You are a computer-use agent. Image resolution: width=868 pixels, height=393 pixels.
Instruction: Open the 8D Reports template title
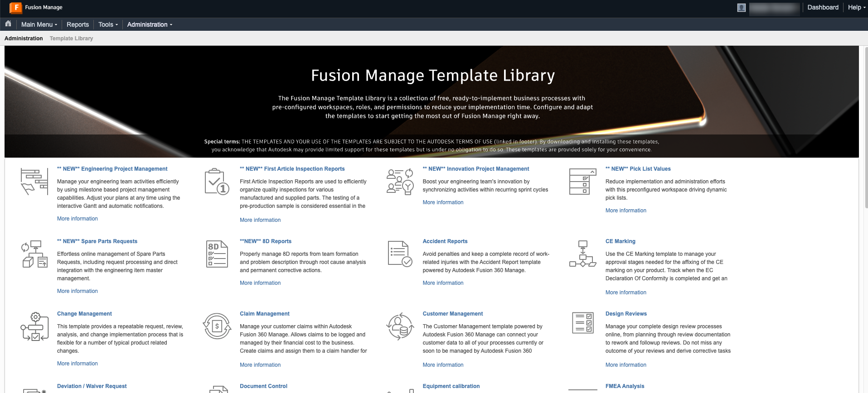(x=266, y=241)
